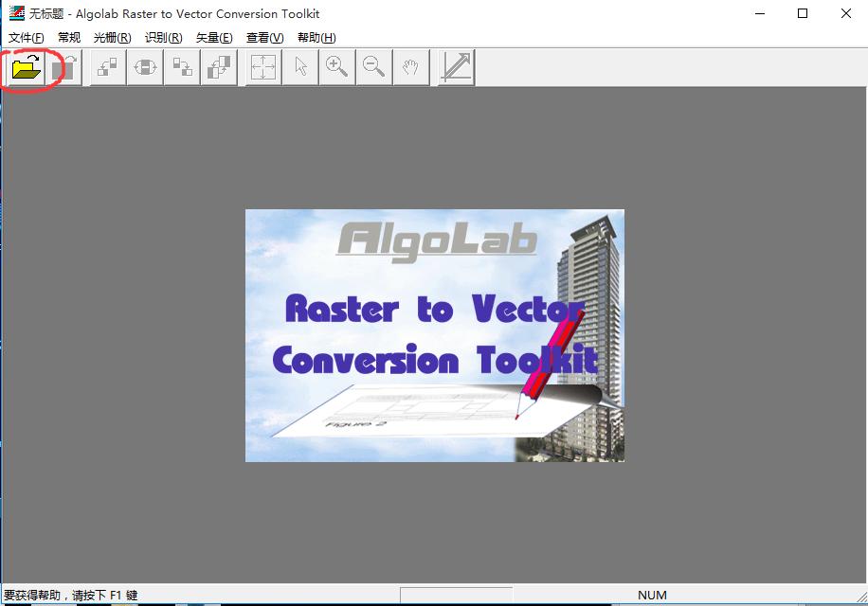Open the 常规 menu
Image resolution: width=868 pixels, height=606 pixels.
coord(68,37)
